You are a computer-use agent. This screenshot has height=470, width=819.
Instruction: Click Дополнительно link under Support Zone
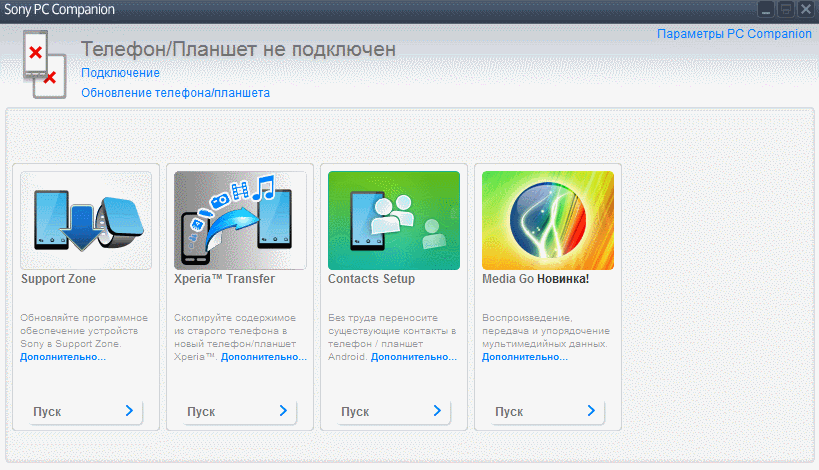(63, 357)
